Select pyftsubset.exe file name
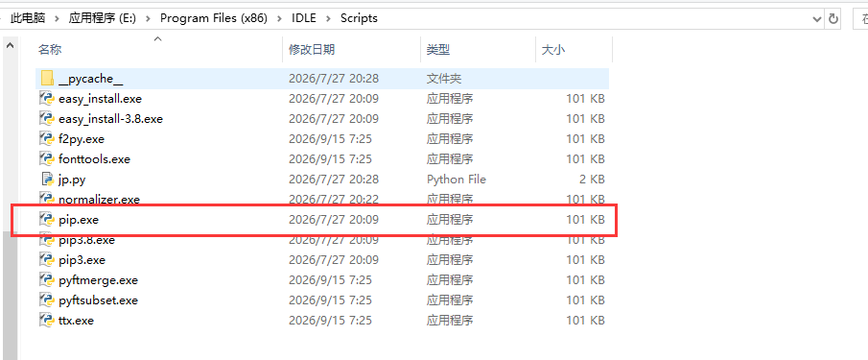Viewport: 868px width, 360px height. (98, 300)
